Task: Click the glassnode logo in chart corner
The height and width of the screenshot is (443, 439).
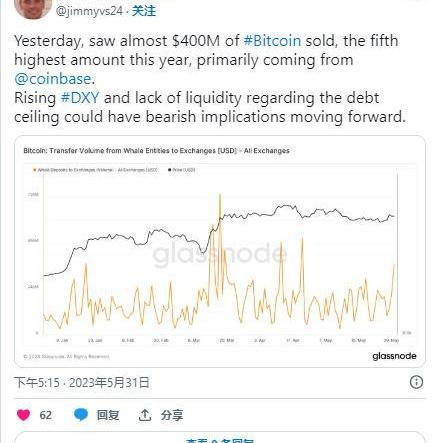Action: (x=394, y=356)
